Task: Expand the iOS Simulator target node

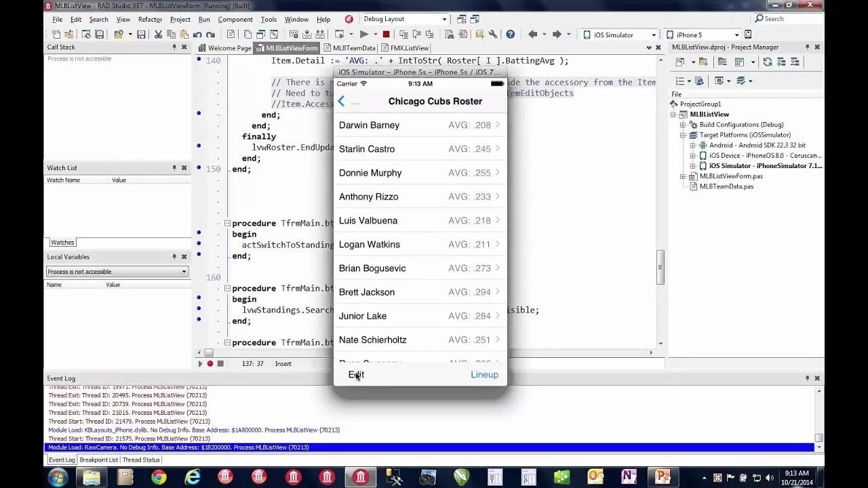Action: coord(692,165)
